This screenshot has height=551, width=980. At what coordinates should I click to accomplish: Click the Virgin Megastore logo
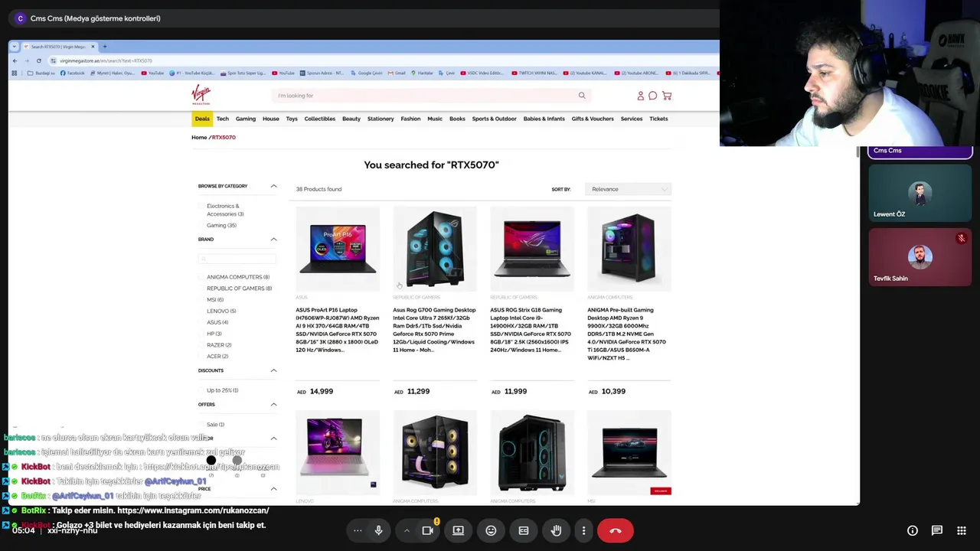(x=201, y=95)
